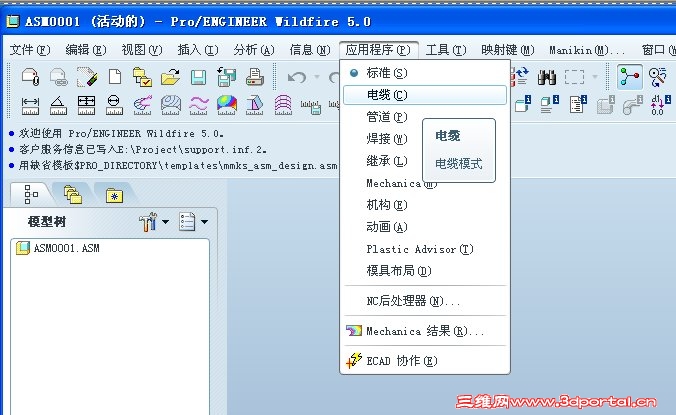Open a file with the open-folder icon
676x415 pixels.
click(x=170, y=78)
